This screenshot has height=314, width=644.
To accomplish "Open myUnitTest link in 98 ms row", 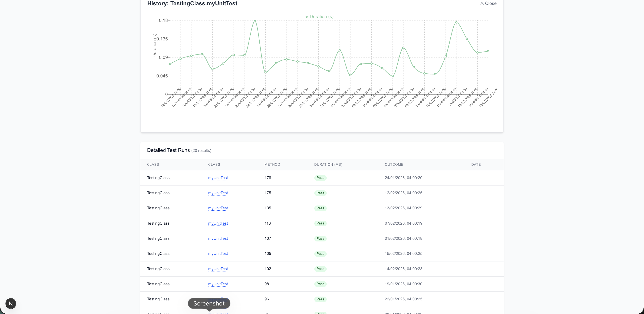I will [x=218, y=284].
